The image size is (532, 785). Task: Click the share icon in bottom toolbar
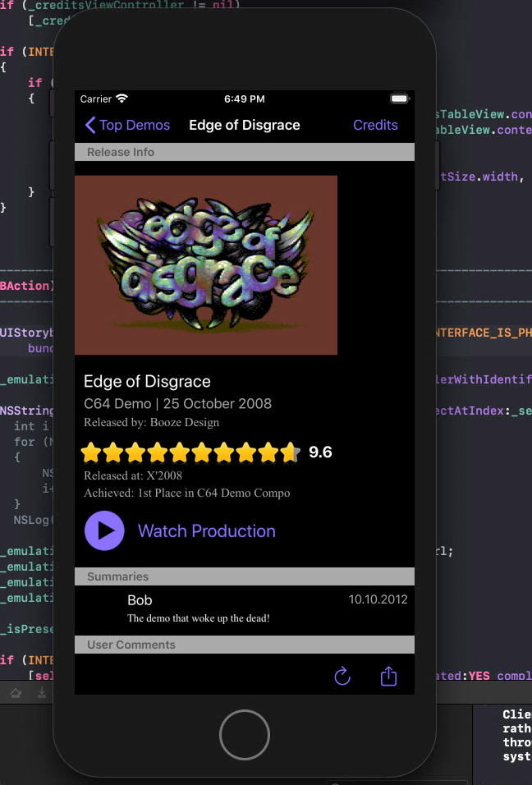[x=388, y=676]
